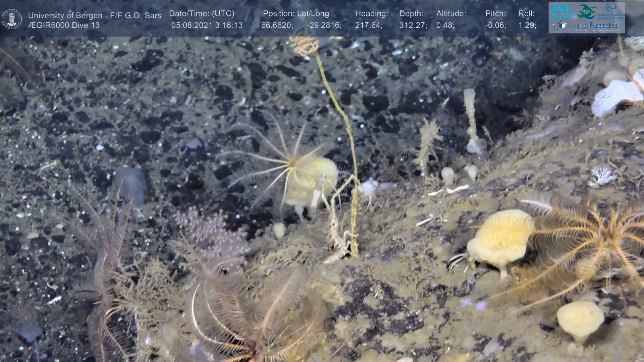Click the University of Bergen owl seal
The image size is (644, 362).
point(12,19)
